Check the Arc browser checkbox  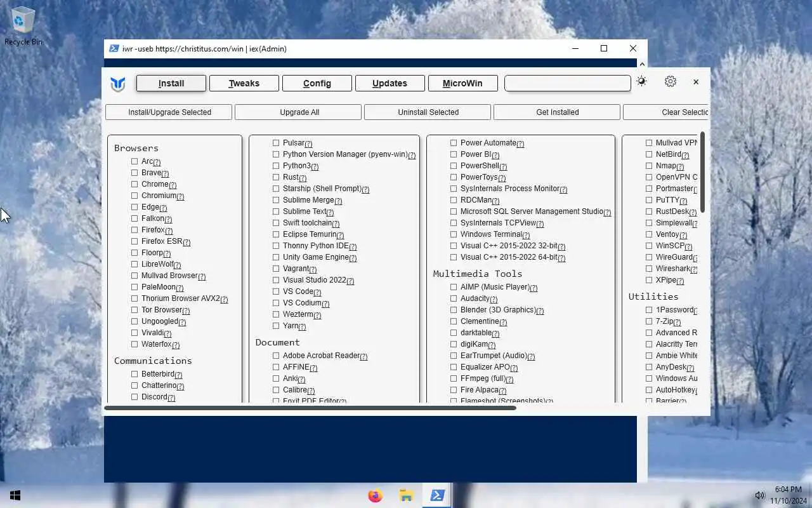[x=134, y=161]
